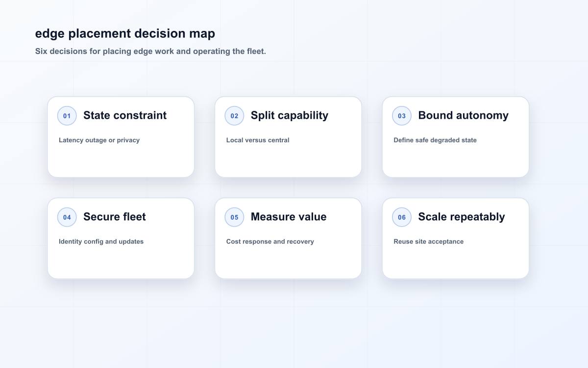Click the 06 number badge
The width and height of the screenshot is (588, 368).
pos(402,217)
